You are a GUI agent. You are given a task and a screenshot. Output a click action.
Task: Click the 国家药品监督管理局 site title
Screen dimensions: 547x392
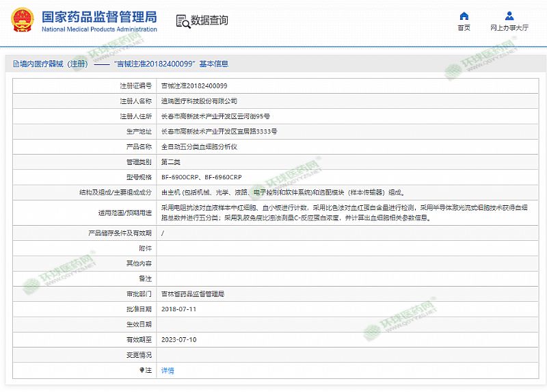[x=99, y=16]
